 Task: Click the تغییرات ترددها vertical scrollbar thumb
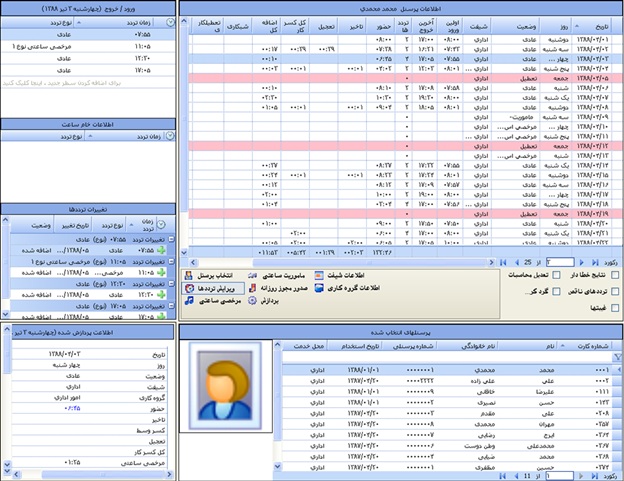(5, 262)
